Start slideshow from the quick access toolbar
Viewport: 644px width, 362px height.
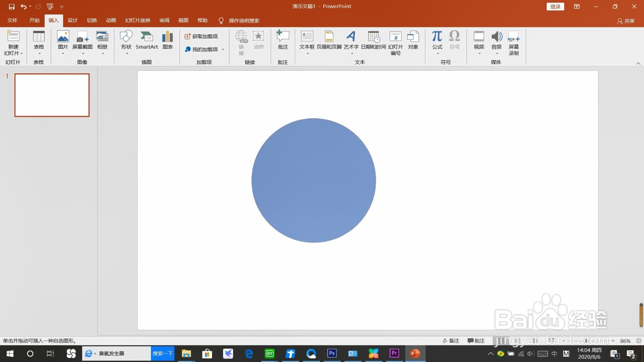[50, 6]
